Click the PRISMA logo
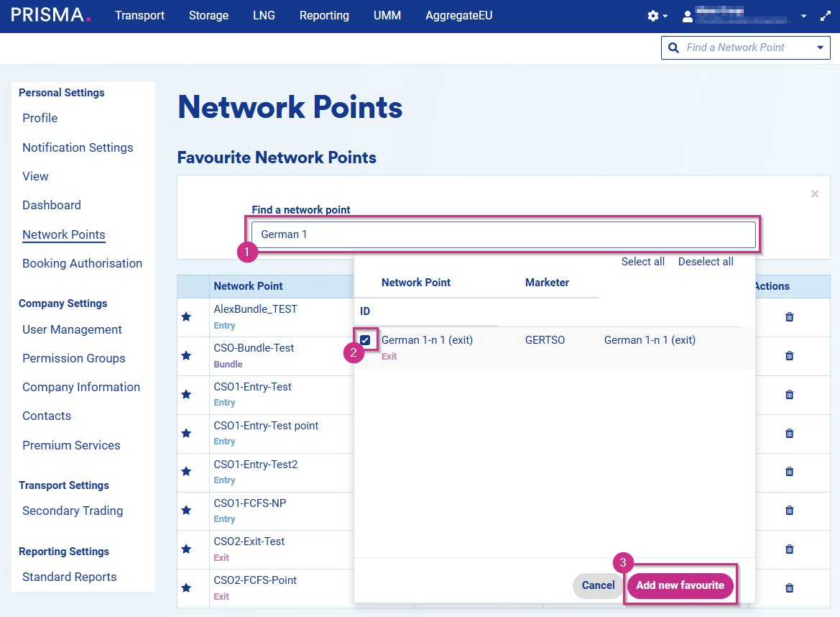 click(x=51, y=15)
